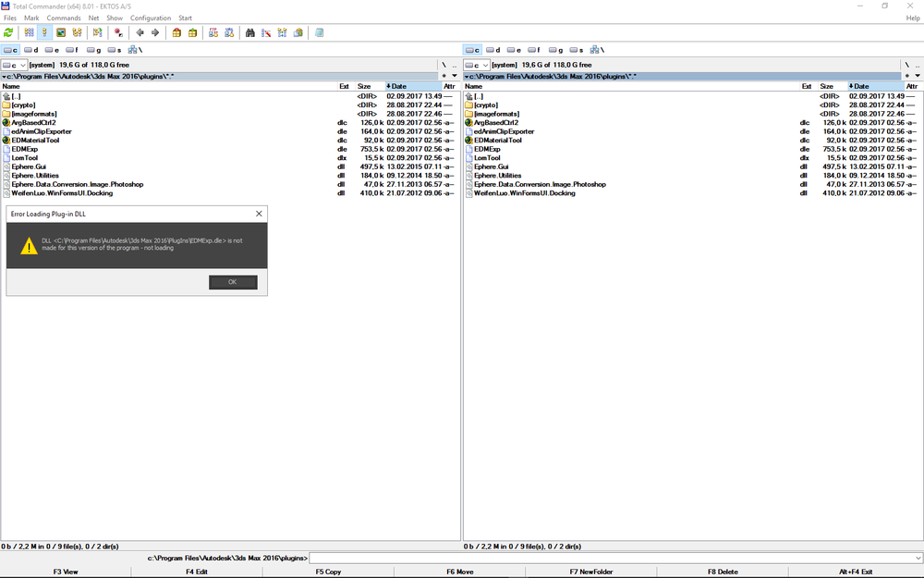Click the F8 Delete button
This screenshot has height=578, width=924.
(723, 572)
